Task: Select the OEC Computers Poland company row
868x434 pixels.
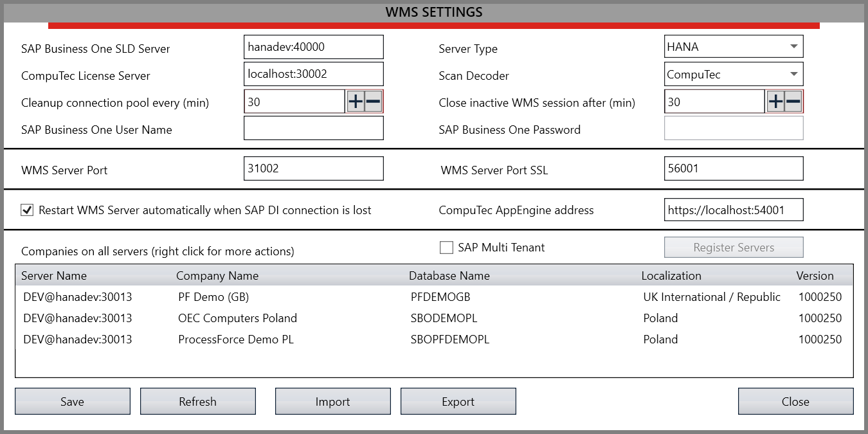Action: point(257,318)
